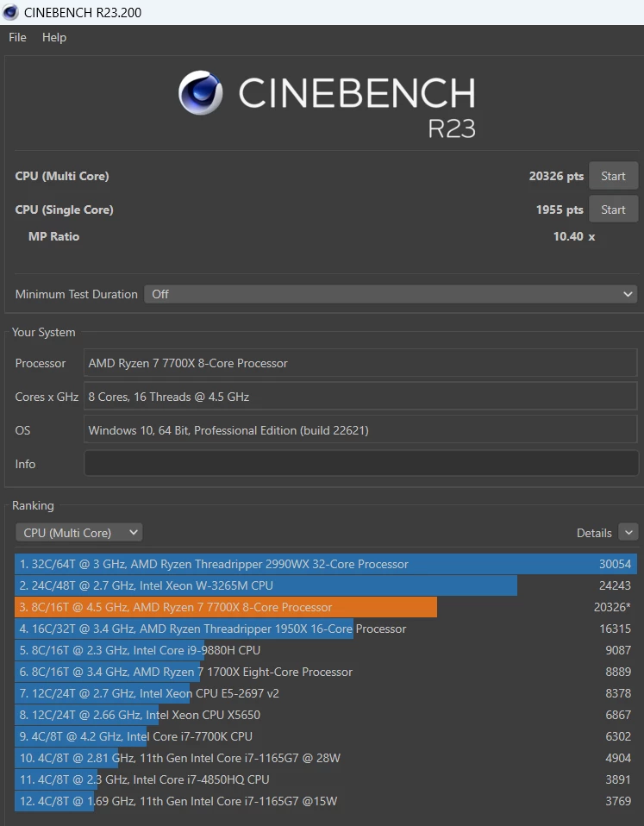Screen dimensions: 644x826
Task: Click the Details label
Action: point(594,533)
